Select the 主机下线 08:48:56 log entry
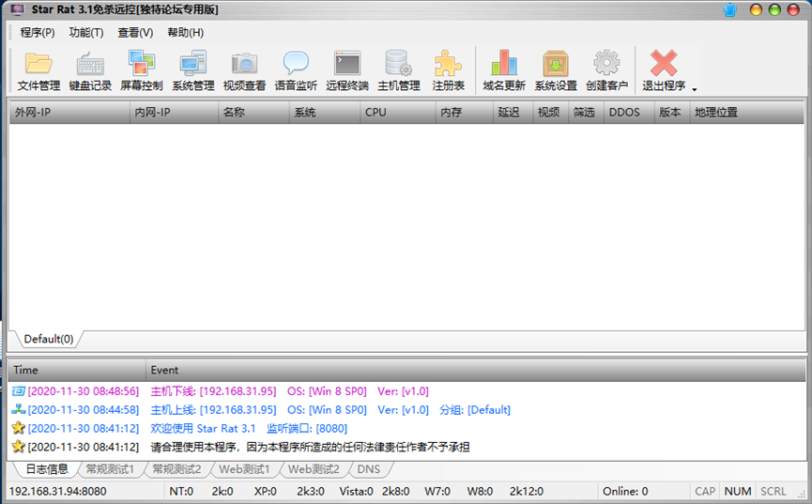This screenshot has width=812, height=504. [407, 391]
